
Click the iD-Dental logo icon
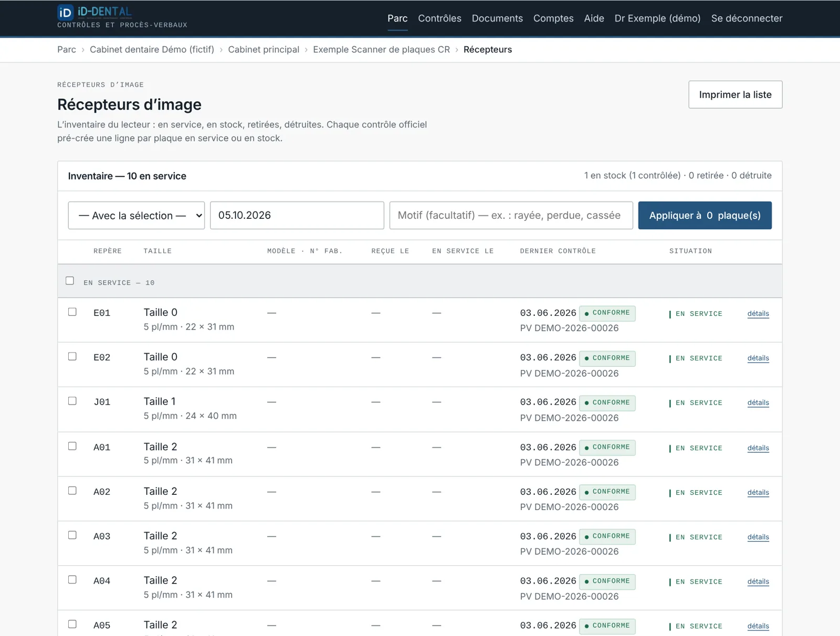65,12
